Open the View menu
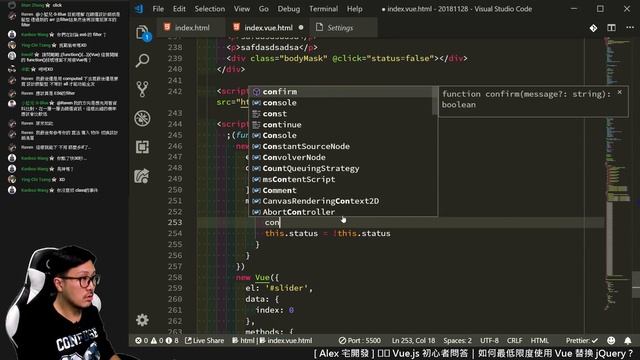 coord(242,9)
